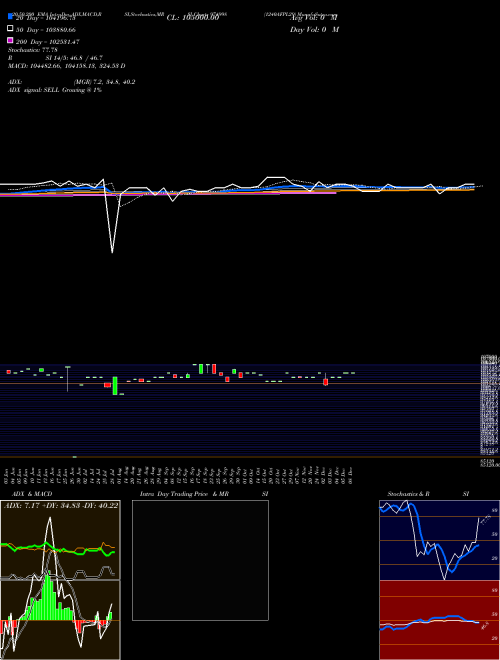Image resolution: width=500 pixels, height=660 pixels.
Task: Click the red RSI chart panel
Action: (439, 620)
